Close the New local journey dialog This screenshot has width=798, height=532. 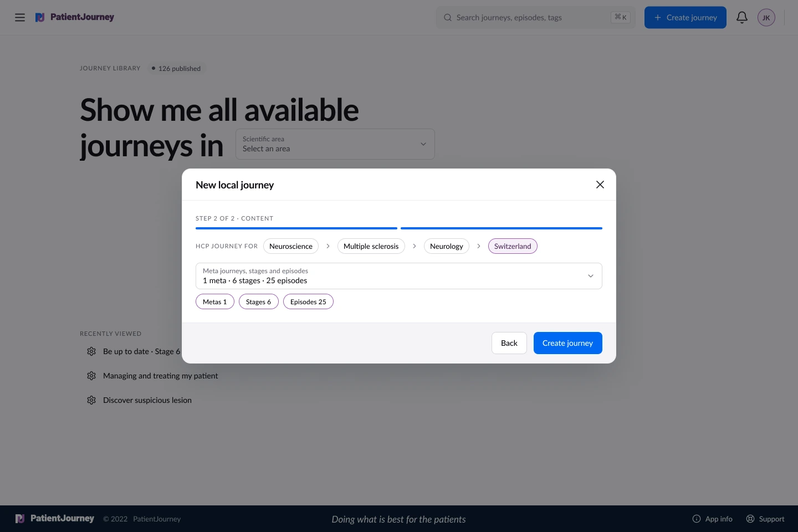600,185
